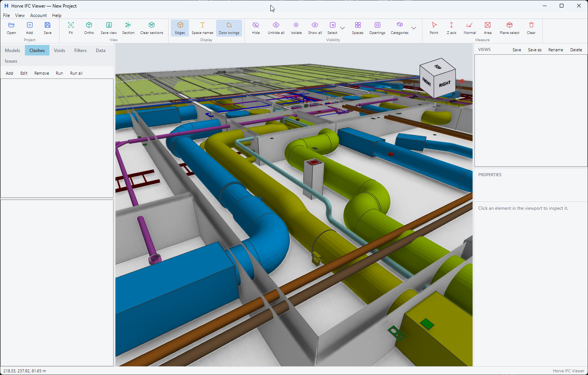Expand the Categories dropdown arrow
The width and height of the screenshot is (588, 375).
[x=414, y=28]
